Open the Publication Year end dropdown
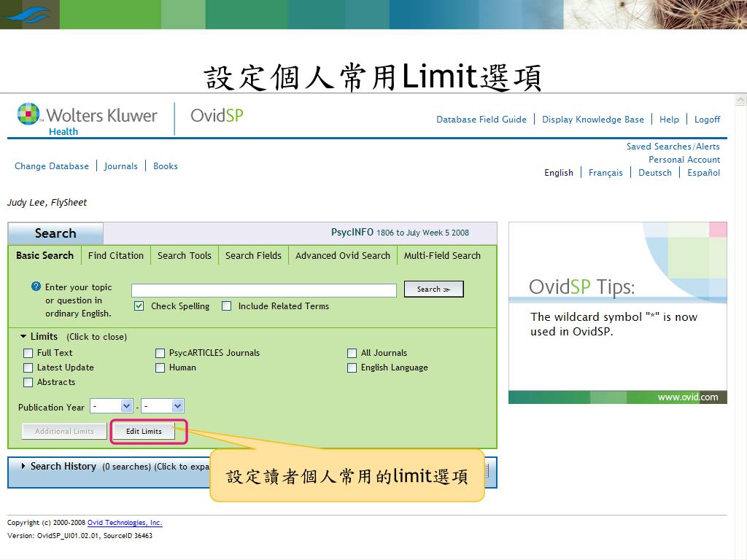Image resolution: width=747 pixels, height=560 pixels. (163, 406)
